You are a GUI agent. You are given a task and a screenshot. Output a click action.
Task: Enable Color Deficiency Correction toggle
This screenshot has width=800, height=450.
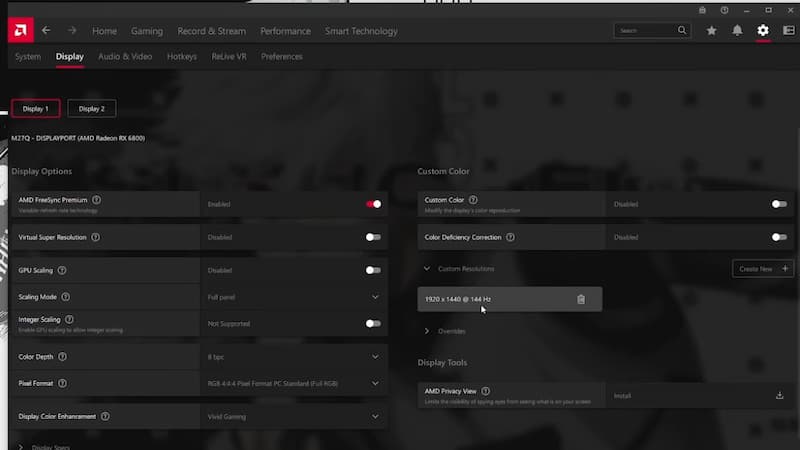[x=779, y=237]
